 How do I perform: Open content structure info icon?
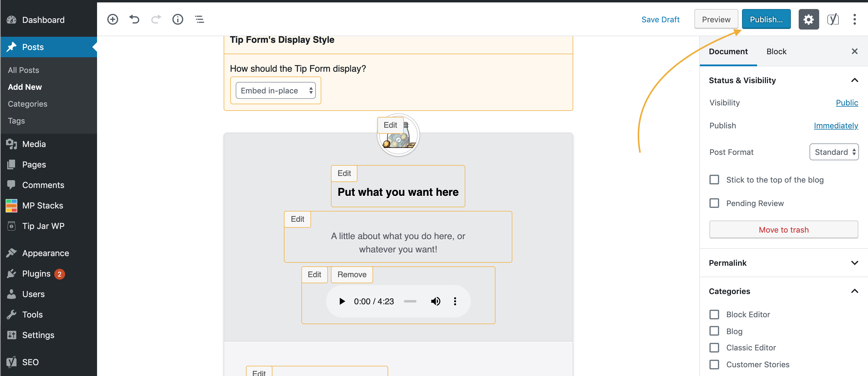point(178,19)
